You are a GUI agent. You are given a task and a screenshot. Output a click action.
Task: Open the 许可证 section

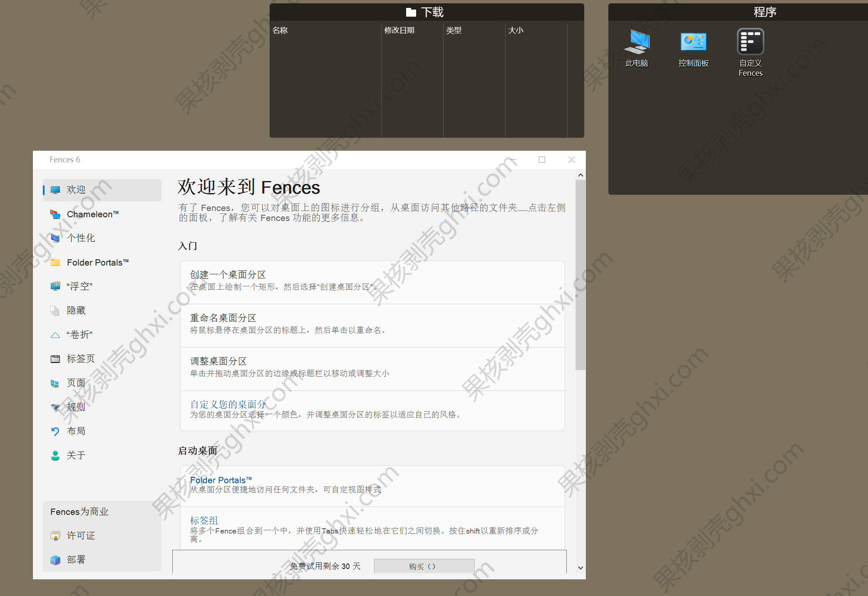click(x=80, y=536)
